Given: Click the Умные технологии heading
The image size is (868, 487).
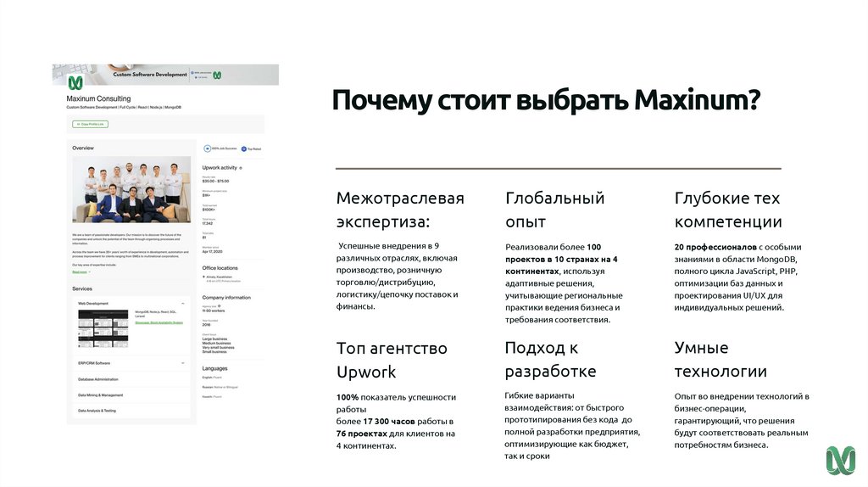Looking at the screenshot, I should pyautogui.click(x=721, y=359).
